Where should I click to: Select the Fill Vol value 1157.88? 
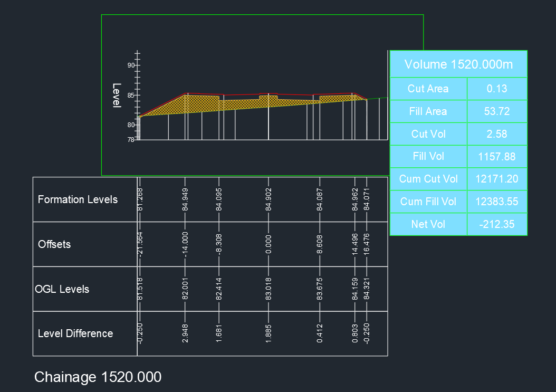(x=497, y=157)
